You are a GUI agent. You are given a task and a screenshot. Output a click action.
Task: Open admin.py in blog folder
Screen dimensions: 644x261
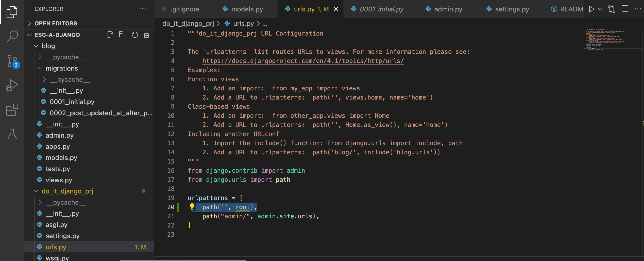tap(89, 135)
